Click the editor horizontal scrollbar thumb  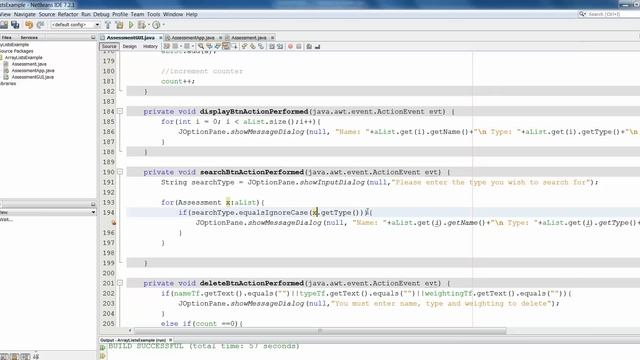coord(320,331)
